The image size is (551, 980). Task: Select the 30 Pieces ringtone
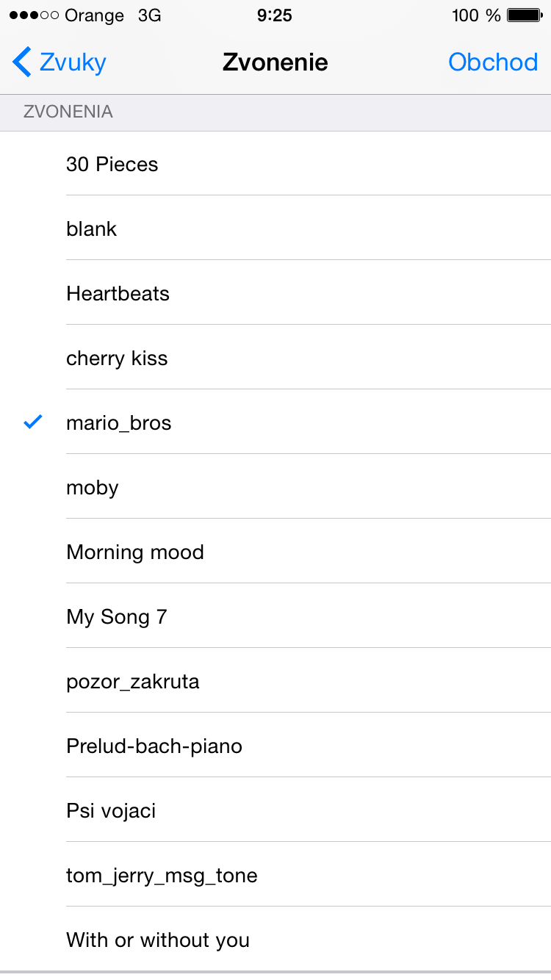click(x=275, y=164)
